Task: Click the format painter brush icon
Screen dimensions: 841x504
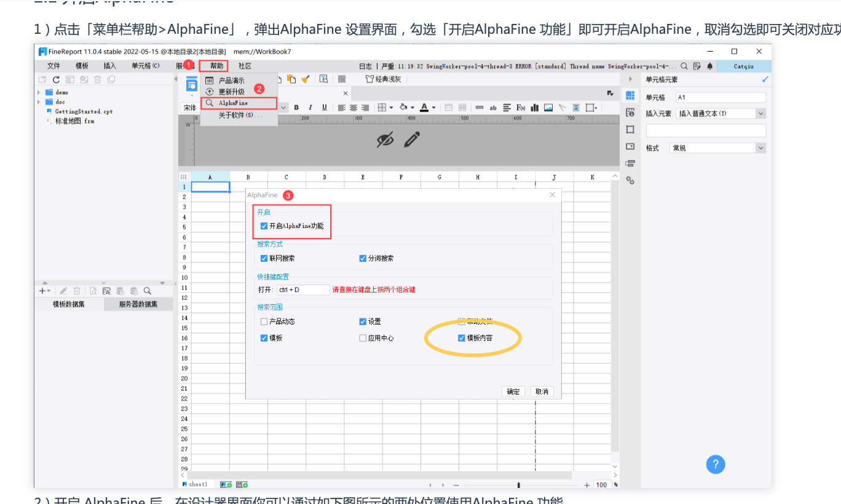Action: pyautogui.click(x=306, y=79)
